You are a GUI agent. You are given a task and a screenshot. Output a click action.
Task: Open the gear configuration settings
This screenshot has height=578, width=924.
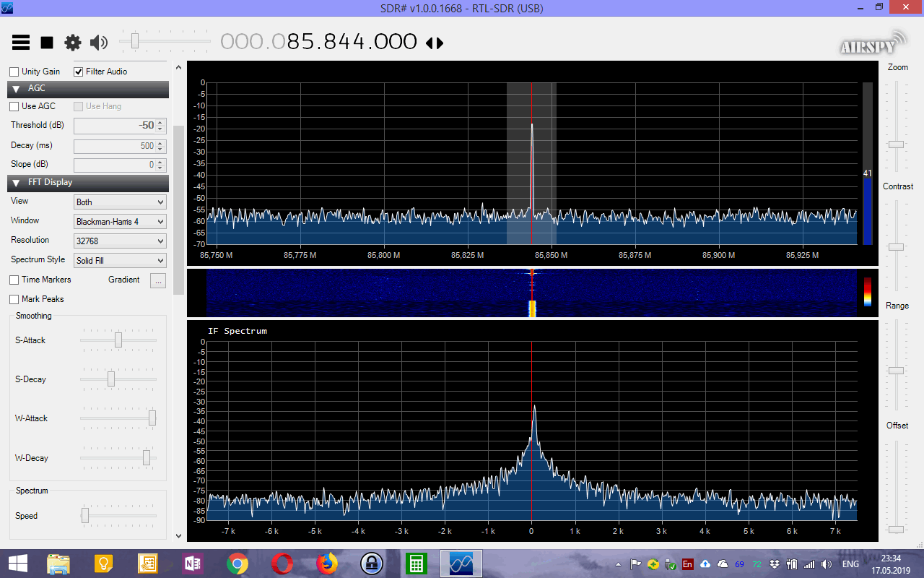[73, 43]
